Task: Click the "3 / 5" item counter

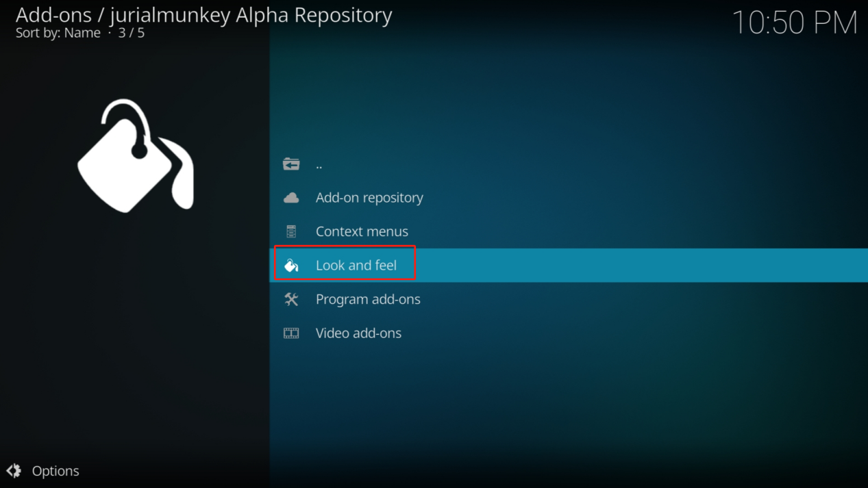Action: (132, 33)
